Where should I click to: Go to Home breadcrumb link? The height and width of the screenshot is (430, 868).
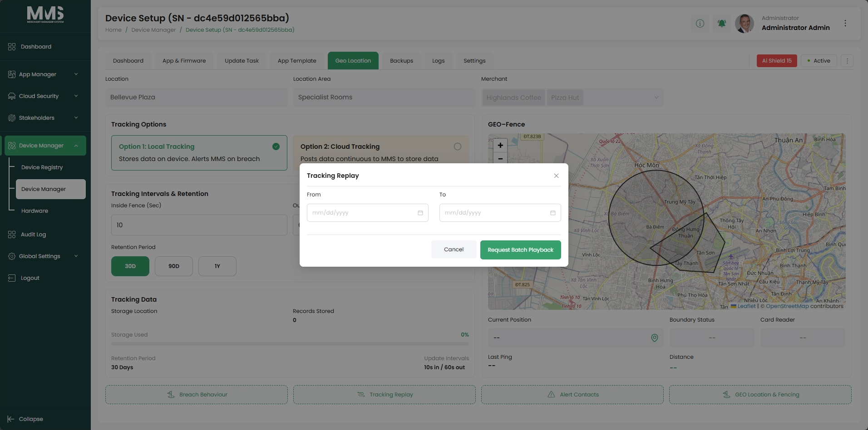(x=113, y=30)
